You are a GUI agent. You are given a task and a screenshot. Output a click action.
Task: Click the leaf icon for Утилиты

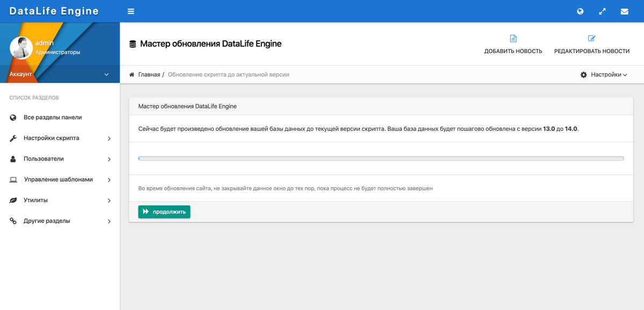coord(13,200)
